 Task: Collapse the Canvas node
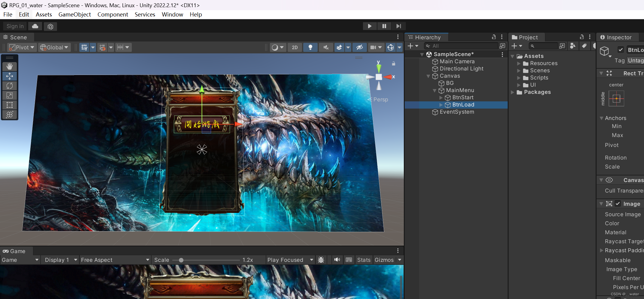pyautogui.click(x=428, y=76)
